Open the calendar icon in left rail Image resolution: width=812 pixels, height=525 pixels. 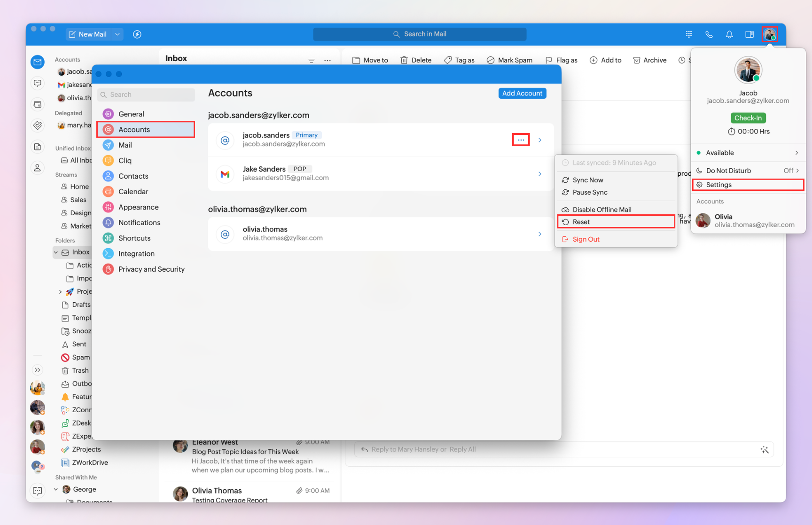click(x=38, y=104)
